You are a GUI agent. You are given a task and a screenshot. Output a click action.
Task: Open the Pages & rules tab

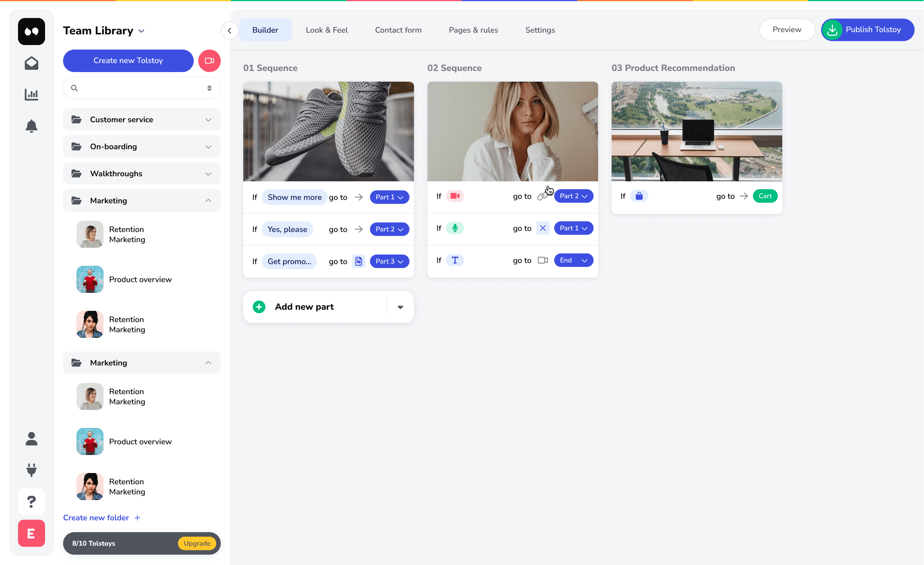click(473, 30)
